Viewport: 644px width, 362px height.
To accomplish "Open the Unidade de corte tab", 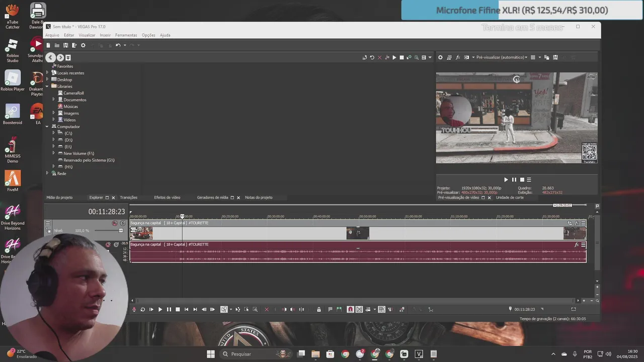I will (510, 198).
